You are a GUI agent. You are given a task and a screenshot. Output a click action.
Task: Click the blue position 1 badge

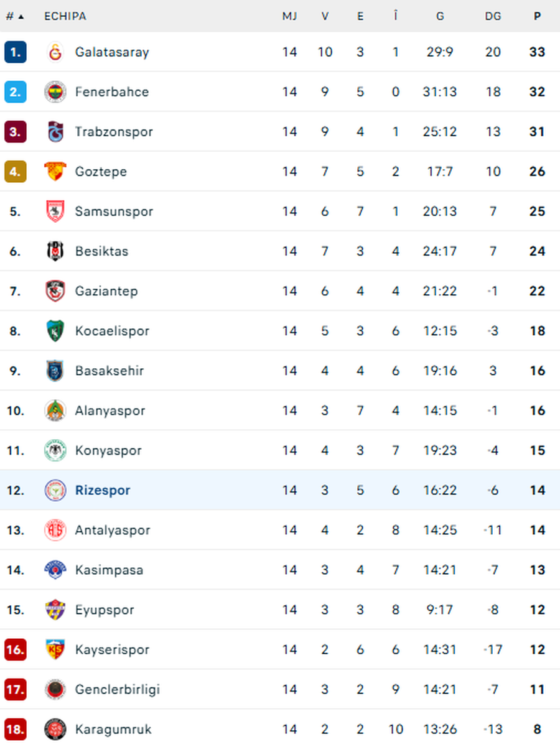15,52
